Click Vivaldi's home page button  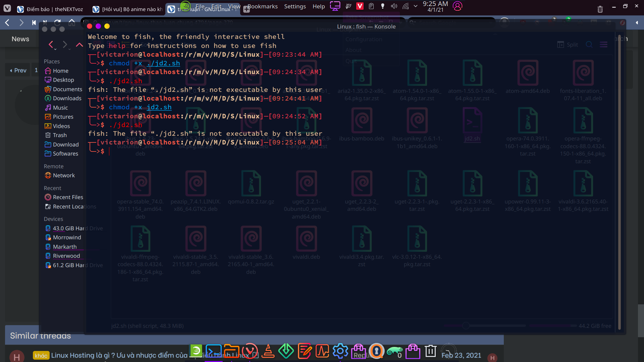coord(72,22)
